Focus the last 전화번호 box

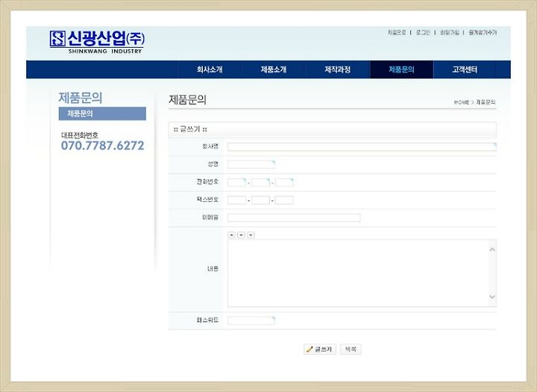click(x=284, y=183)
